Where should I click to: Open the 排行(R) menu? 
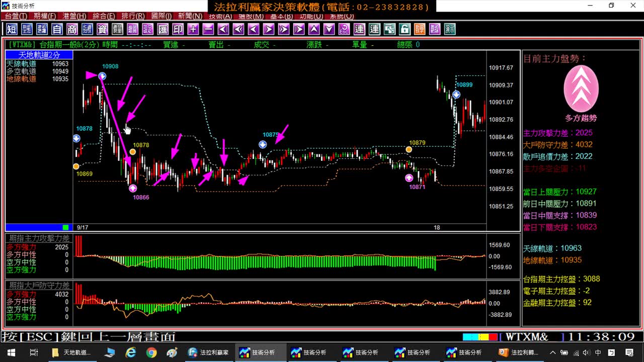click(133, 16)
